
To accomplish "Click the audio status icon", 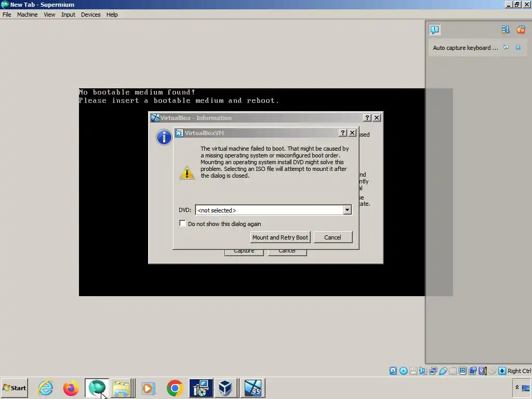I will [423, 371].
